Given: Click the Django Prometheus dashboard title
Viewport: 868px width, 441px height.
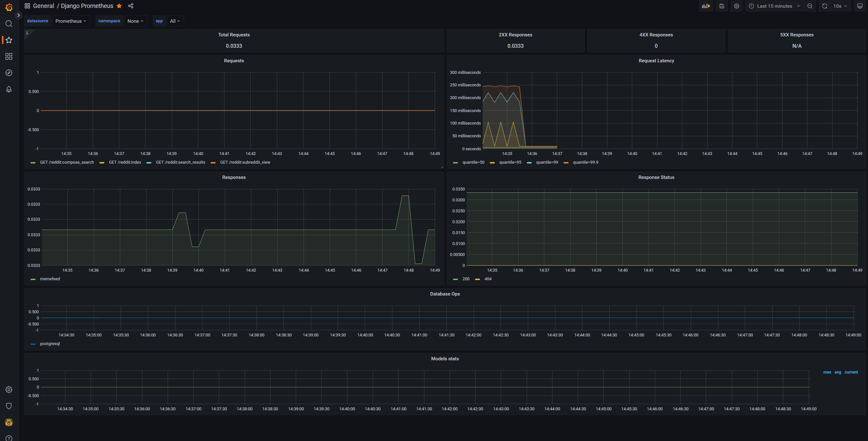Looking at the screenshot, I should (87, 6).
